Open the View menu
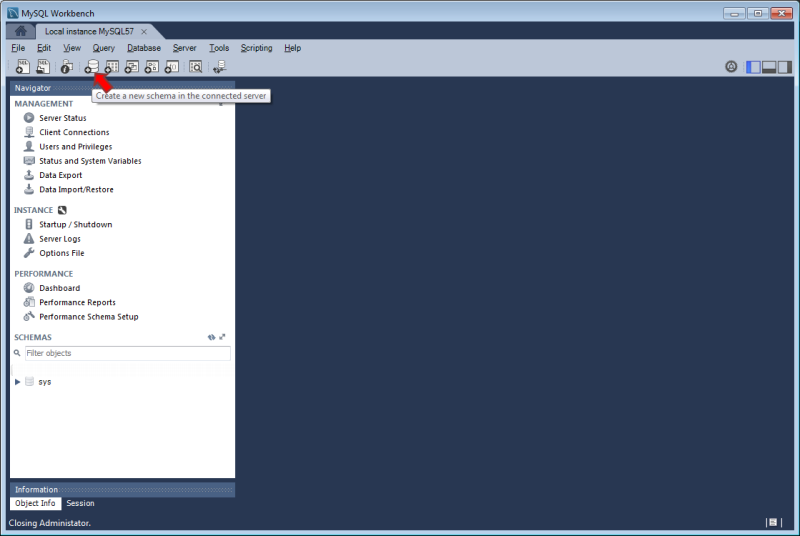Viewport: 800px width, 536px height. click(x=72, y=48)
